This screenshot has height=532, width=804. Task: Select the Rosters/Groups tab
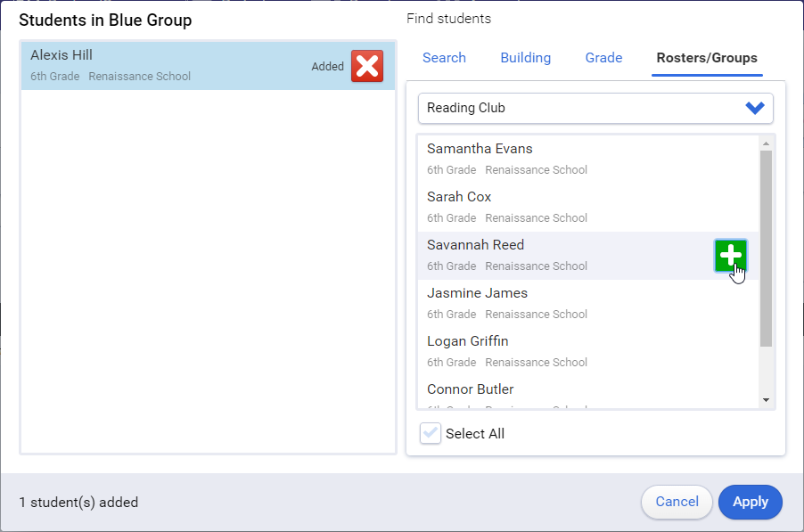tap(707, 58)
